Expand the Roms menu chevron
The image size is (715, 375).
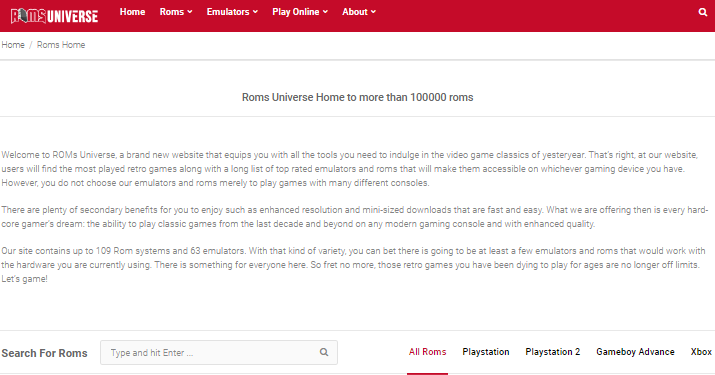tap(190, 12)
